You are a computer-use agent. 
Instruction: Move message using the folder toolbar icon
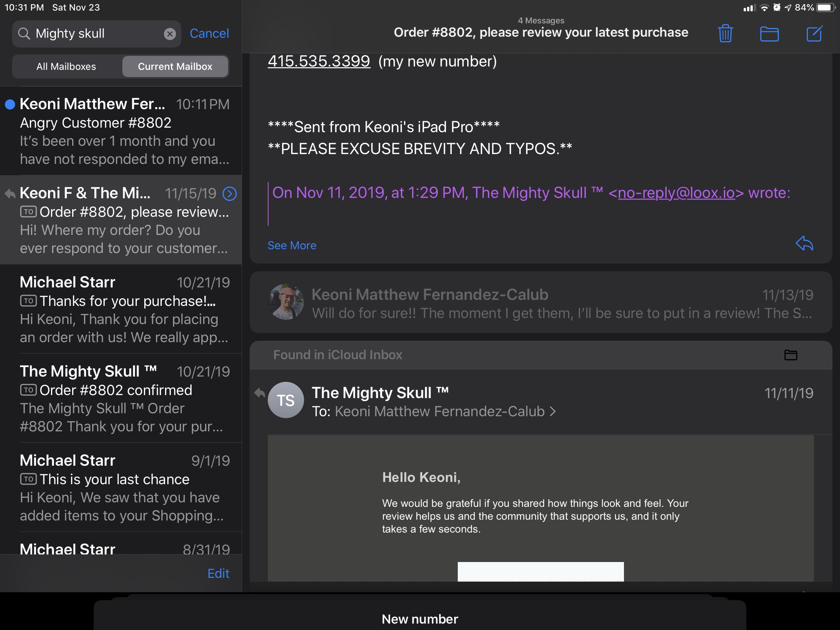(x=769, y=34)
